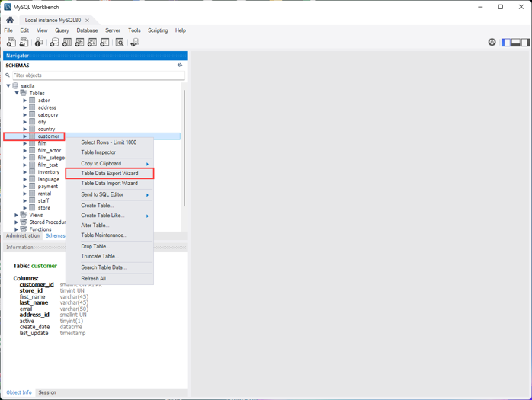This screenshot has width=532, height=400.
Task: Refresh schemas list icon in Navigator
Action: click(x=180, y=66)
